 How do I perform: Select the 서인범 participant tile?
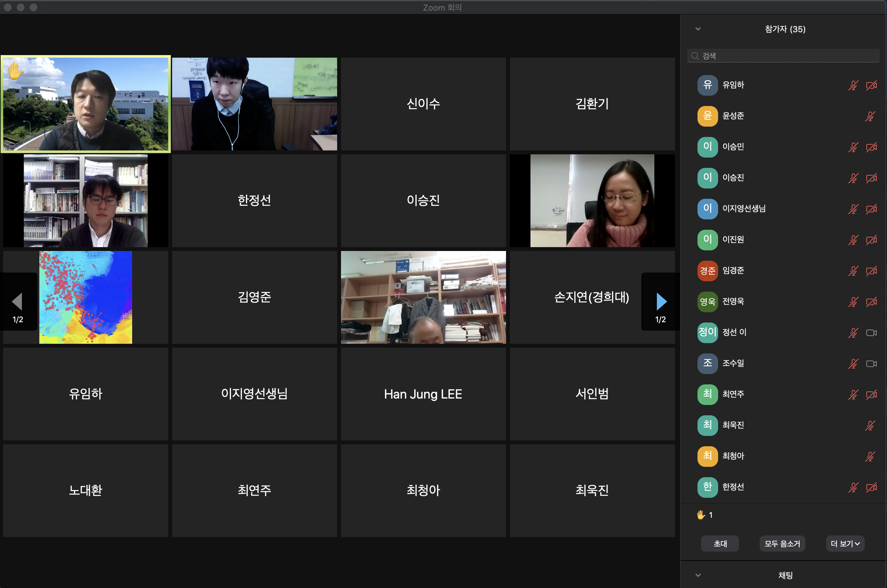point(592,394)
